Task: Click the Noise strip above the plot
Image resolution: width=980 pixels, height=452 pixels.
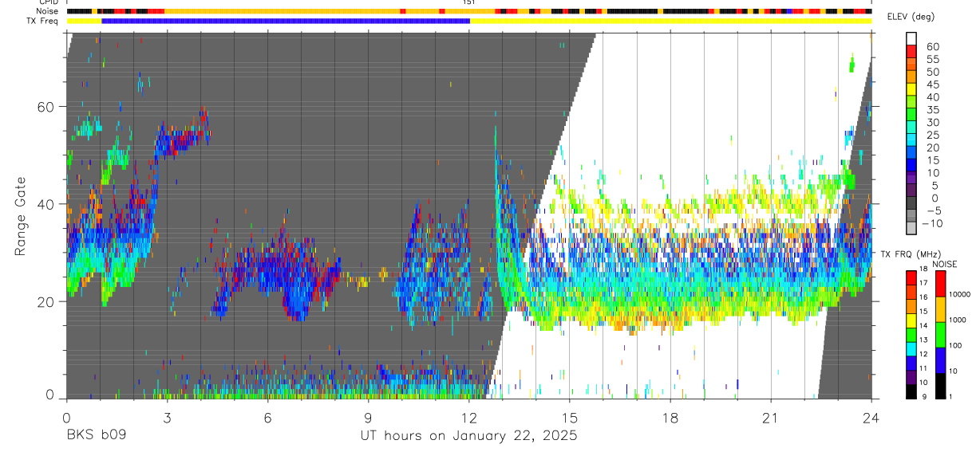Action: click(x=469, y=11)
